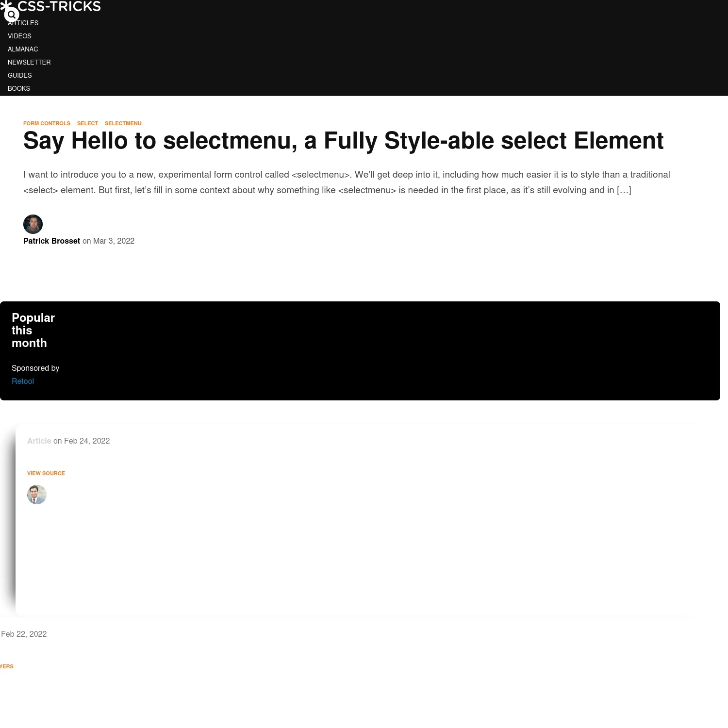The image size is (728, 728).
Task: Open the selectmenu article headline
Action: pos(343,141)
